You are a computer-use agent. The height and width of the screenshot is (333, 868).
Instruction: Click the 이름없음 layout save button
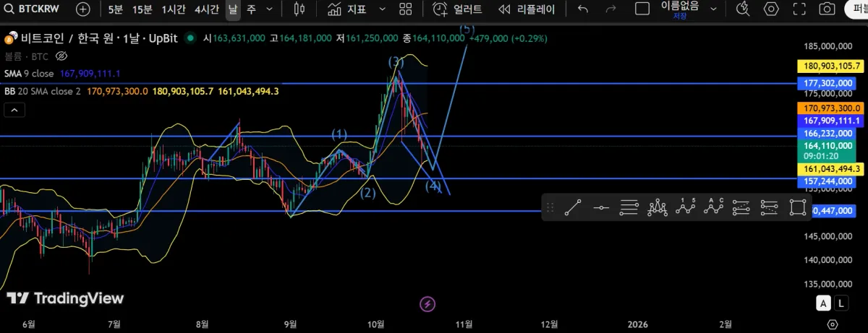click(680, 9)
